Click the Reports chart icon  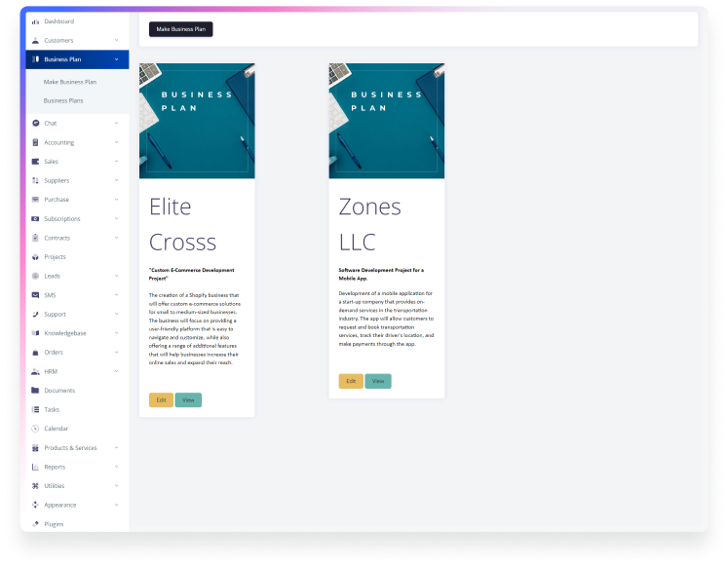pos(35,468)
